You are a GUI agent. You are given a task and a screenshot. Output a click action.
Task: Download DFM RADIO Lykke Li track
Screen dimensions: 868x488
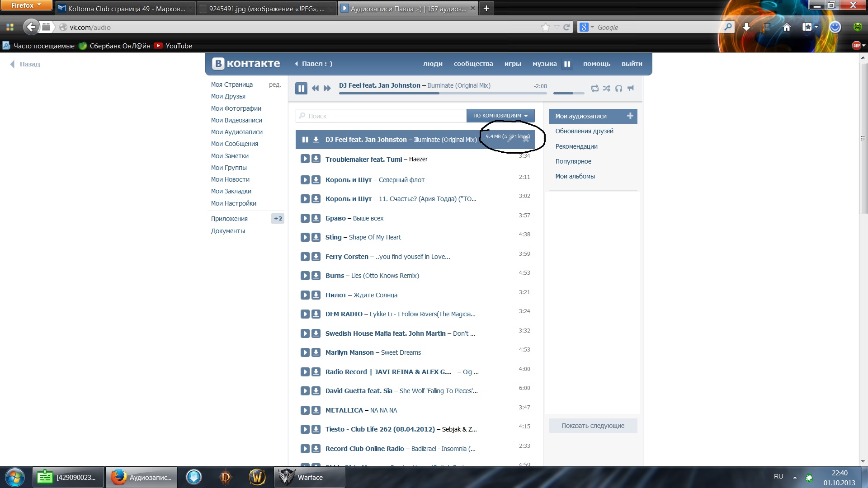click(x=316, y=314)
